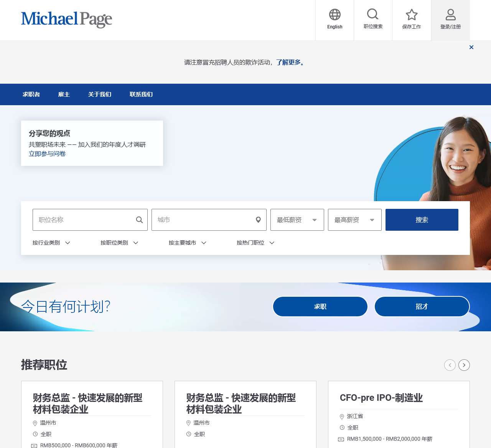Expand 按主要城市 filter
Image resolution: width=491 pixels, height=448 pixels.
pos(188,243)
